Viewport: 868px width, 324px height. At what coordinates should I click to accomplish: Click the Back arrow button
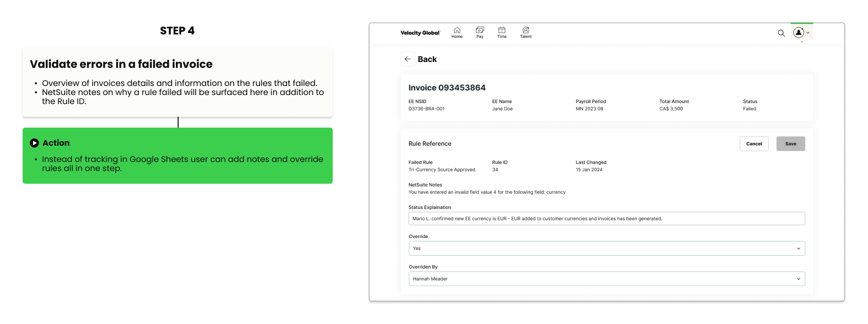tap(408, 59)
